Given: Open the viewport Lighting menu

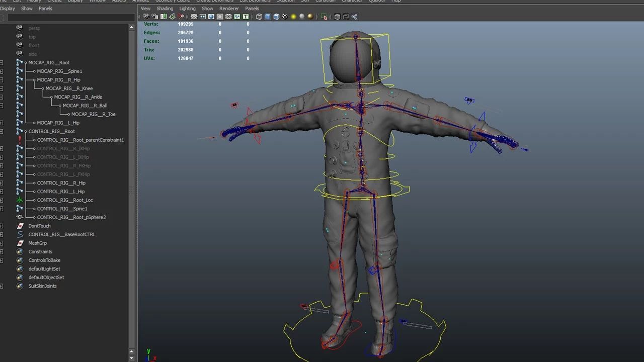Looking at the screenshot, I should coord(187,9).
